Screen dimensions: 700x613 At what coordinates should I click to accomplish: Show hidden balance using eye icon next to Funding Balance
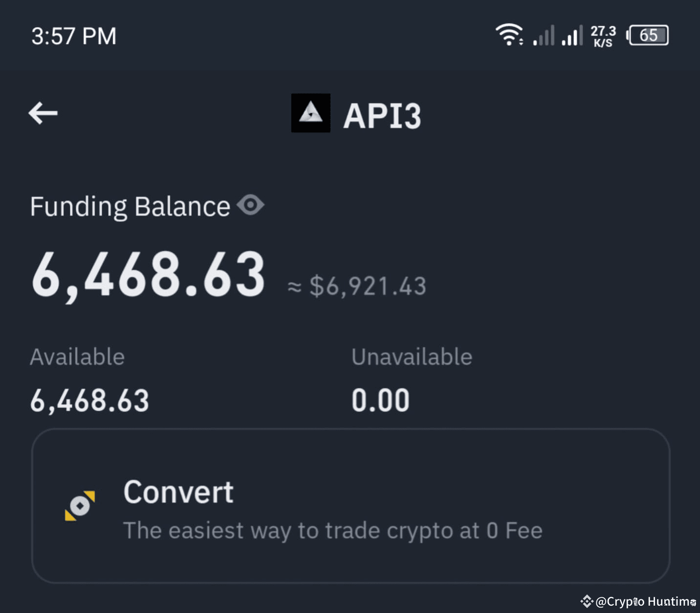251,205
